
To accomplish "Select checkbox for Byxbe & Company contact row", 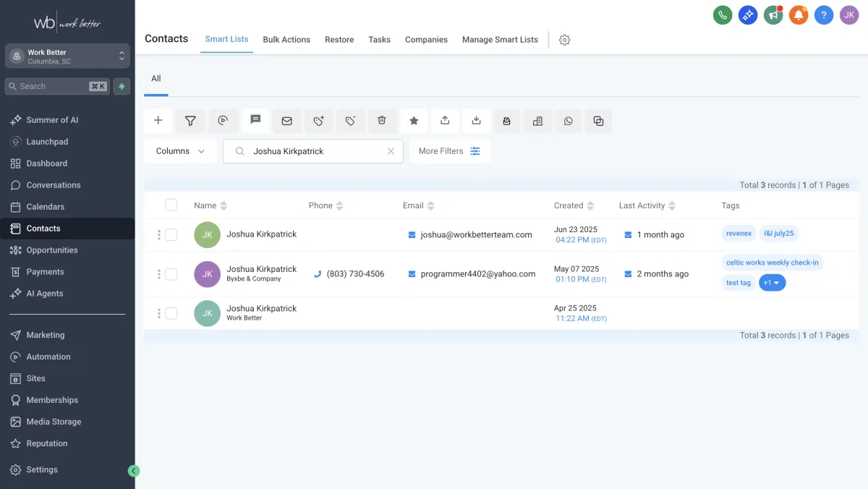I will 171,274.
